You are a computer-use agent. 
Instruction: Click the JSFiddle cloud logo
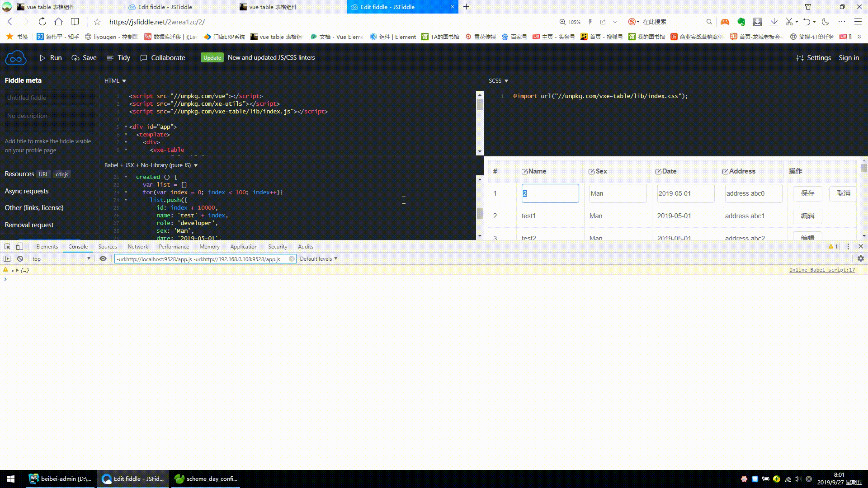coord(15,57)
